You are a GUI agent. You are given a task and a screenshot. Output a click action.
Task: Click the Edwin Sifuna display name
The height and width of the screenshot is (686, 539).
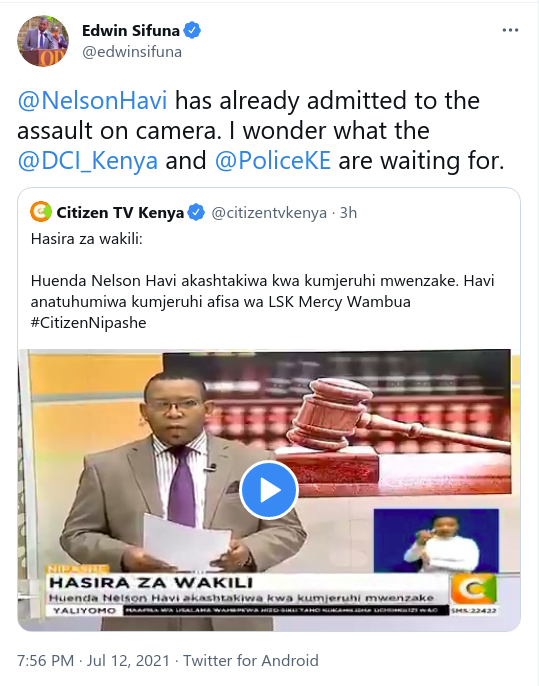pyautogui.click(x=131, y=31)
